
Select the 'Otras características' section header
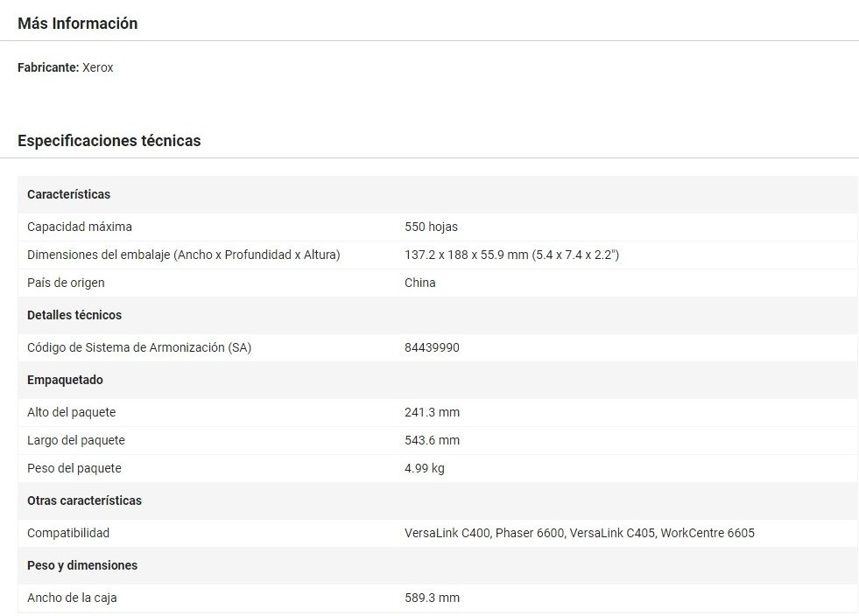coord(84,500)
